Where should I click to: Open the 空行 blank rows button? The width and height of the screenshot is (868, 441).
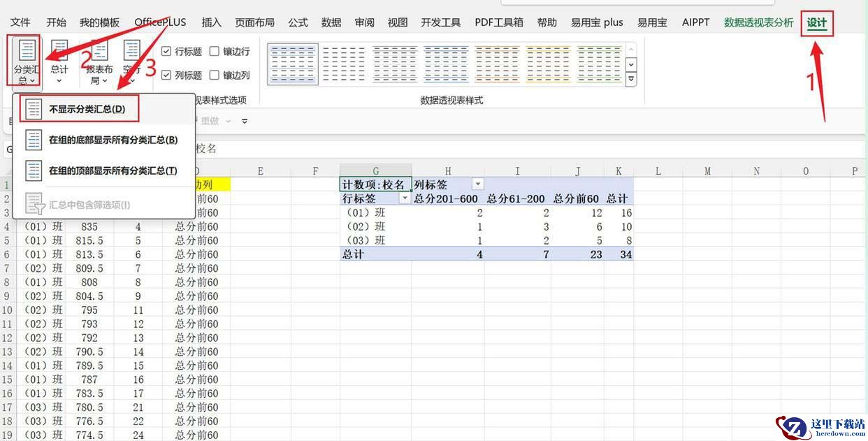131,61
